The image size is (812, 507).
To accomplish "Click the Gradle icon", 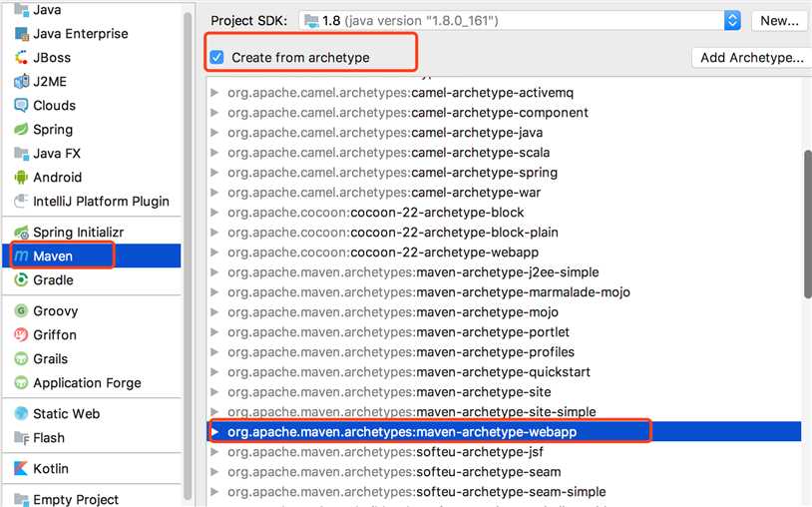I will pos(21,280).
